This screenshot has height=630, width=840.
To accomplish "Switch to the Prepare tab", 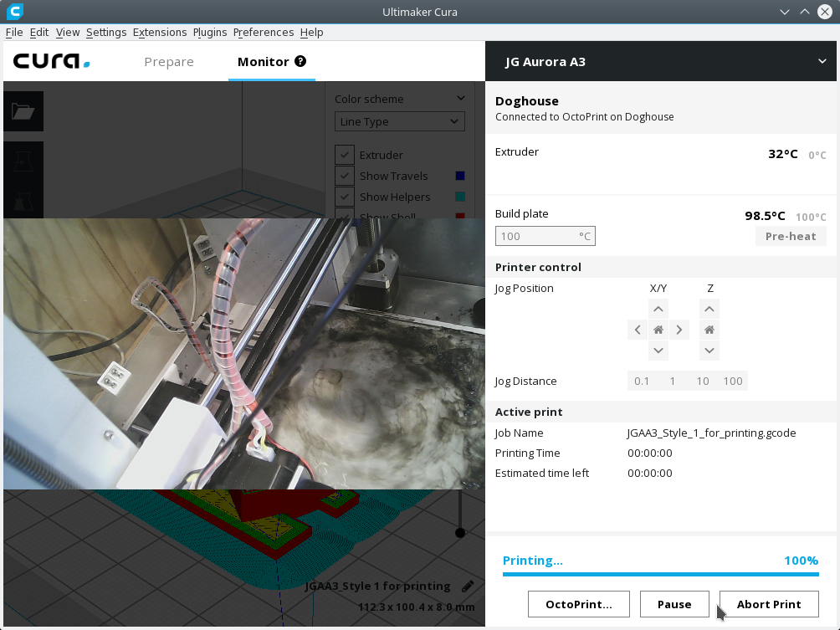I will [169, 61].
